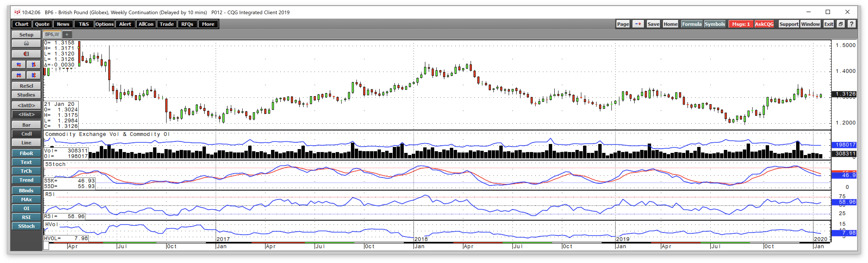Add BBnds Bollinger Bands study
The height and width of the screenshot is (263, 868).
(26, 191)
